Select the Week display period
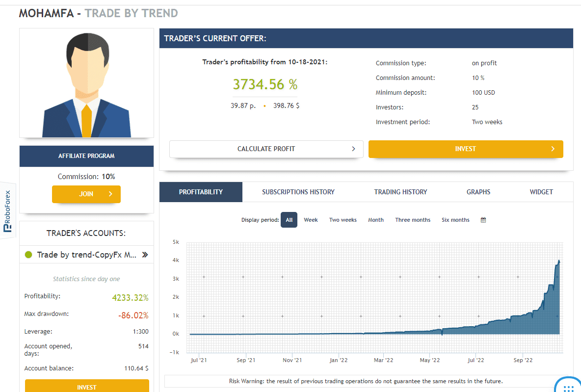 [x=311, y=220]
